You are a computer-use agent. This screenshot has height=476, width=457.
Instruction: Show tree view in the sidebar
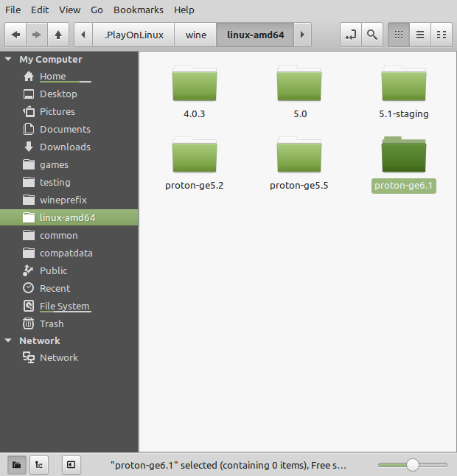[x=39, y=465]
